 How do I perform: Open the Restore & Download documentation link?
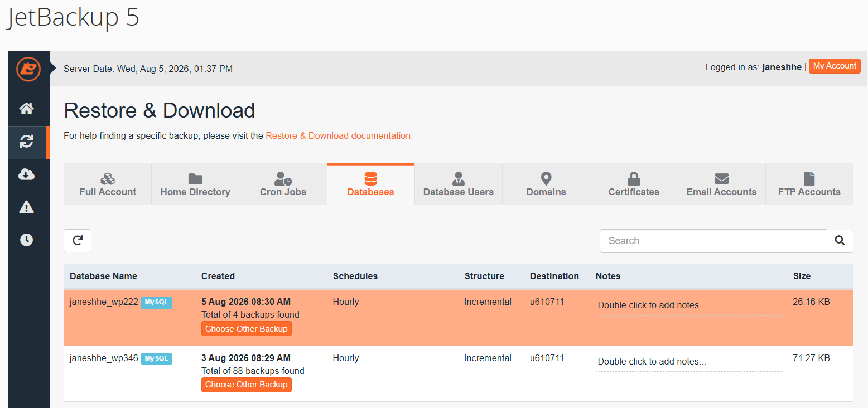[x=339, y=135]
